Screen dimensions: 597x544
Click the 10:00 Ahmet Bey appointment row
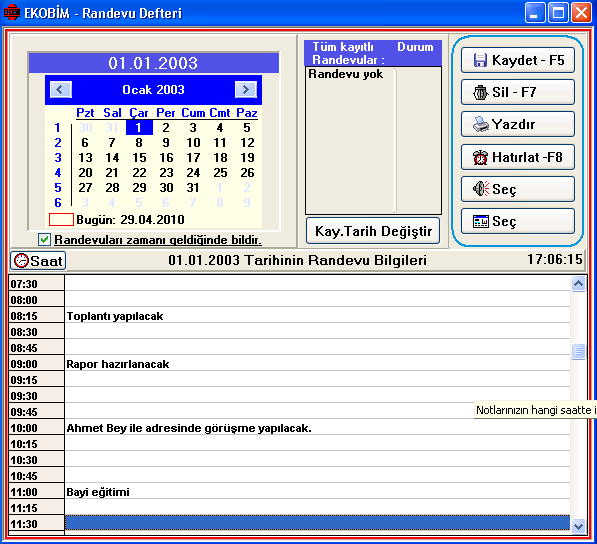pos(317,428)
